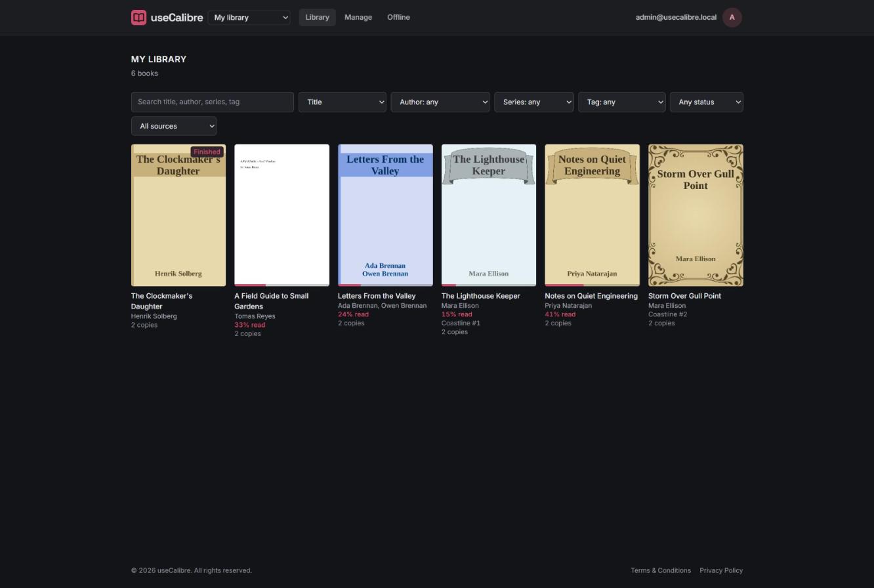Open Letters From the Valley cover
Screen dimensions: 874x588
[x=385, y=215]
